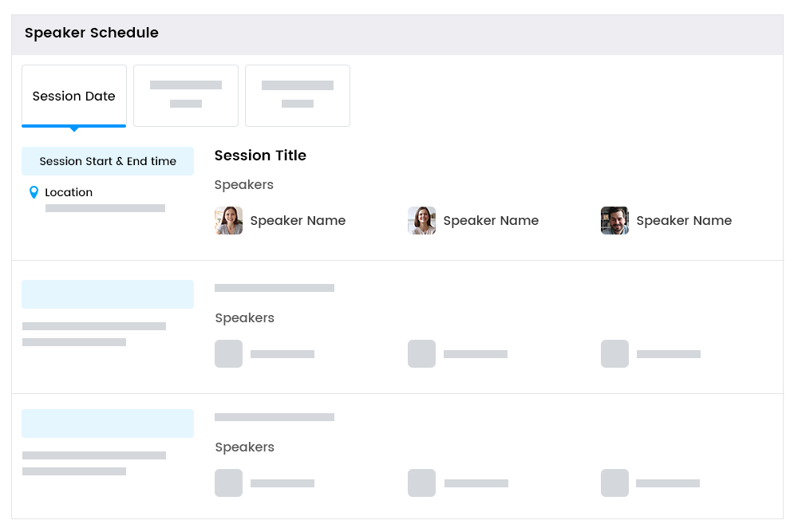Switch to the second date tab

coord(186,96)
